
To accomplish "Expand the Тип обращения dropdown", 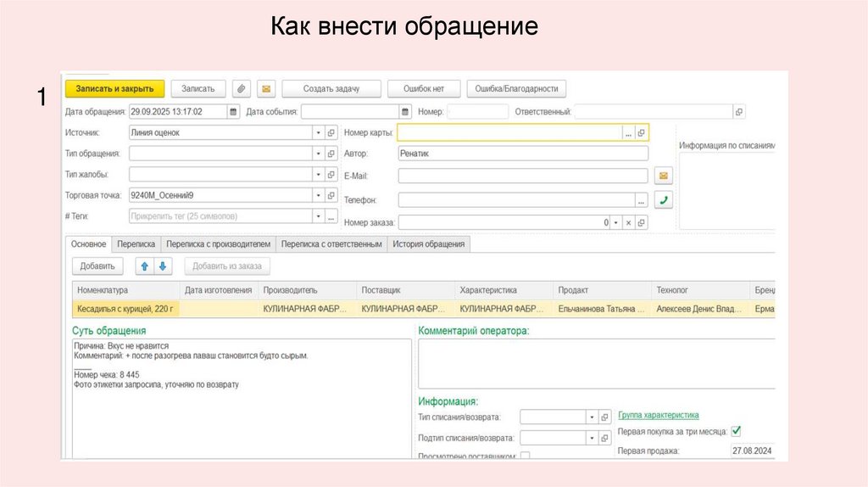I will [319, 154].
